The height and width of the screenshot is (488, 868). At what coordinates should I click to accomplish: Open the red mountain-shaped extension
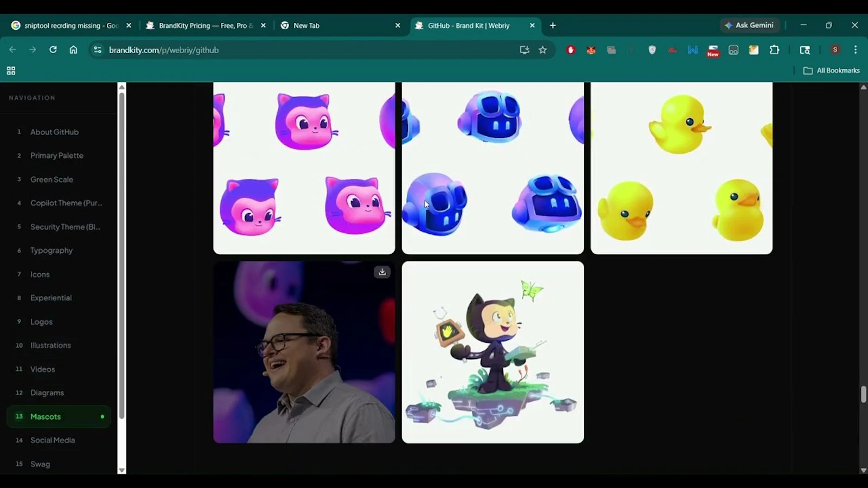(x=672, y=50)
